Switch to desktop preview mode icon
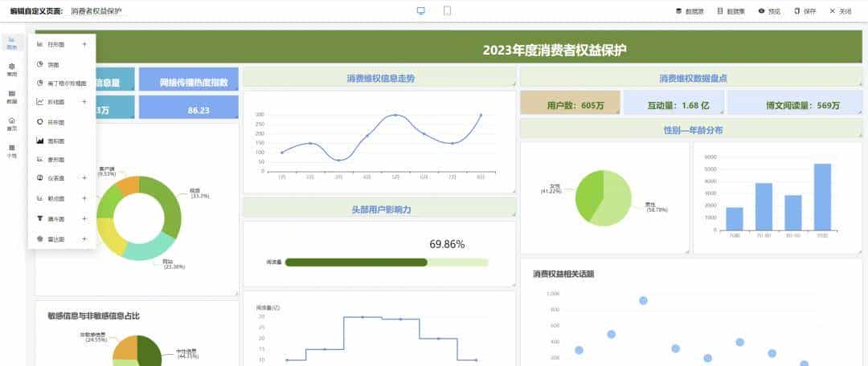868x366 pixels. (x=420, y=10)
